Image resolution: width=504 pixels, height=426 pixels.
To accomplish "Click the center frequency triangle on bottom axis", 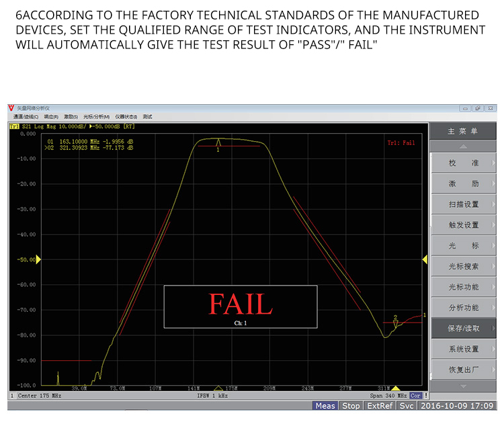I will point(218,388).
